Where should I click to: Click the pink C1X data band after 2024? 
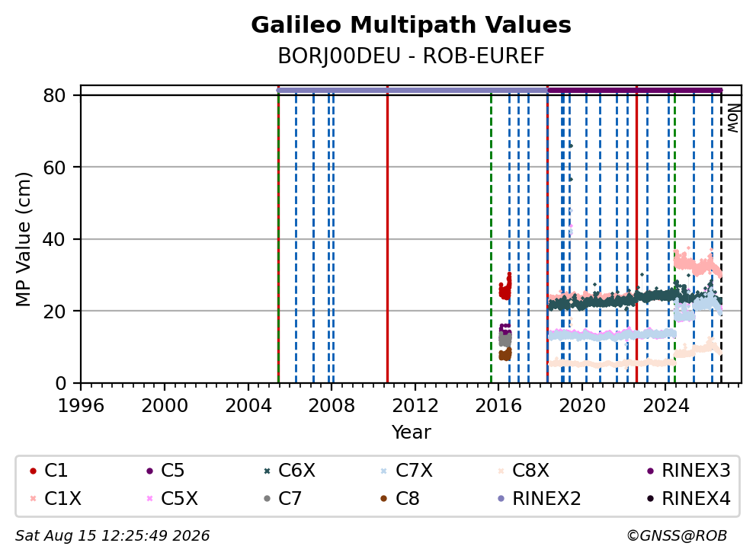coord(697,264)
